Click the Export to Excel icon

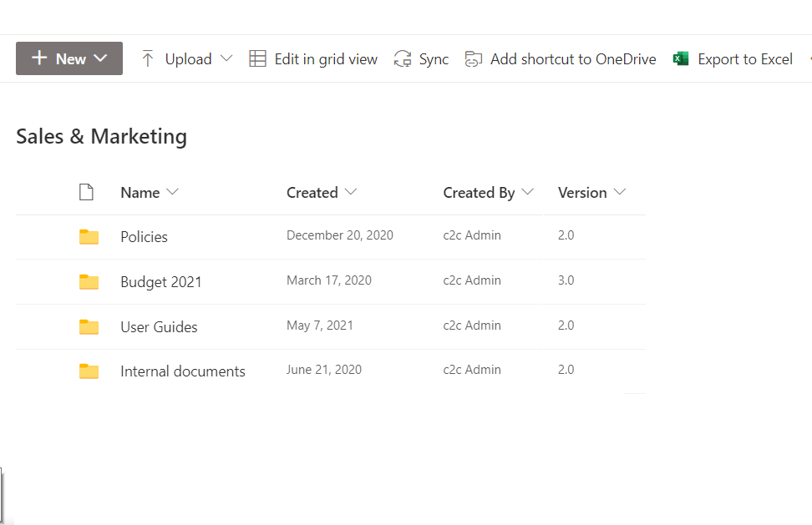click(681, 58)
